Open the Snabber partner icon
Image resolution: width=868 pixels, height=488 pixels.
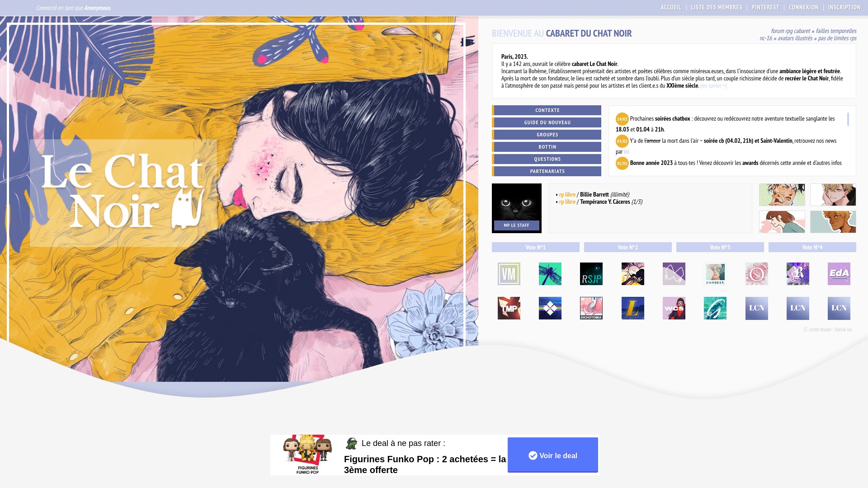coord(715,274)
